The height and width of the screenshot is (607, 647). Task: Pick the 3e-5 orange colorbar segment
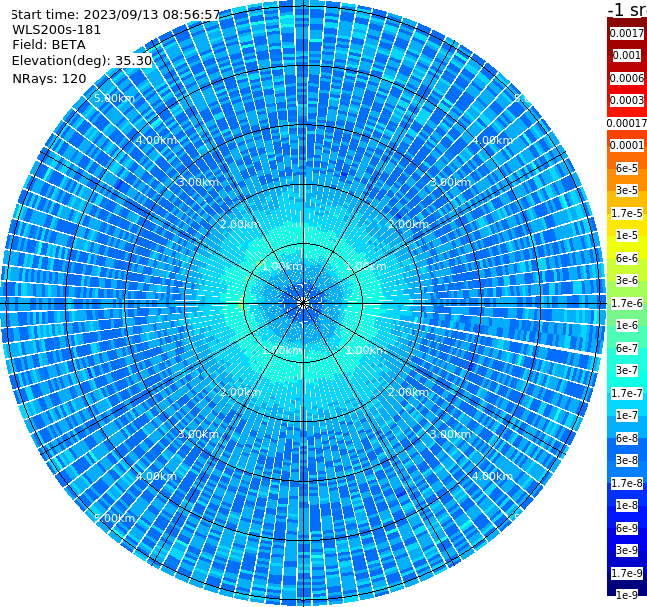pos(627,190)
